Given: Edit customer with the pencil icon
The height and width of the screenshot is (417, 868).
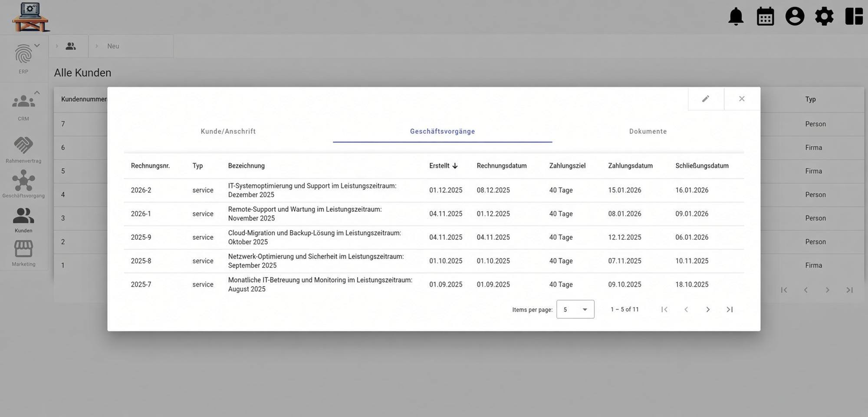Looking at the screenshot, I should [x=706, y=99].
